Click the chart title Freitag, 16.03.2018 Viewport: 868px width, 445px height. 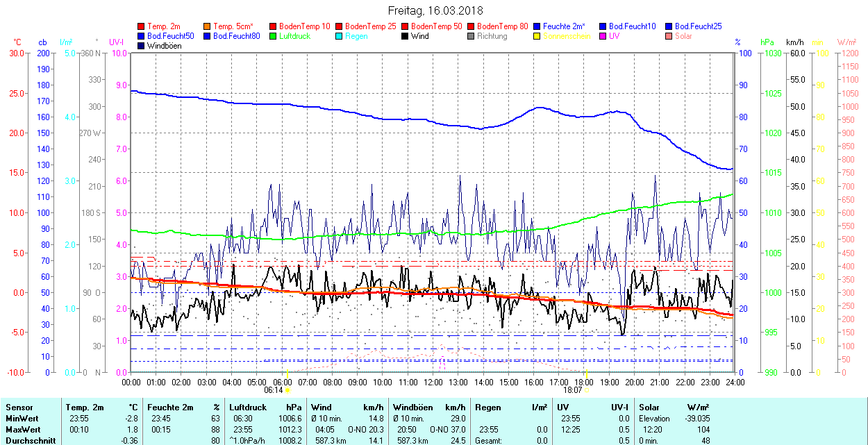point(435,10)
